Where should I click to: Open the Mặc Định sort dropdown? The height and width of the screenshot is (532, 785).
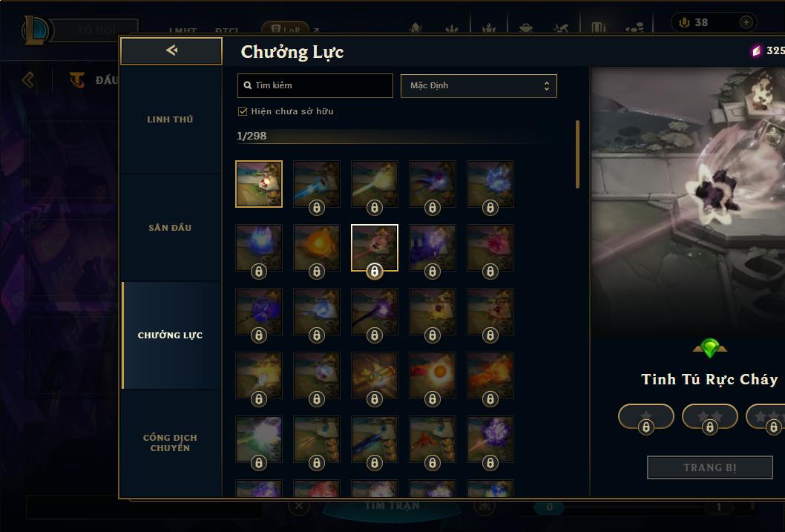point(479,85)
